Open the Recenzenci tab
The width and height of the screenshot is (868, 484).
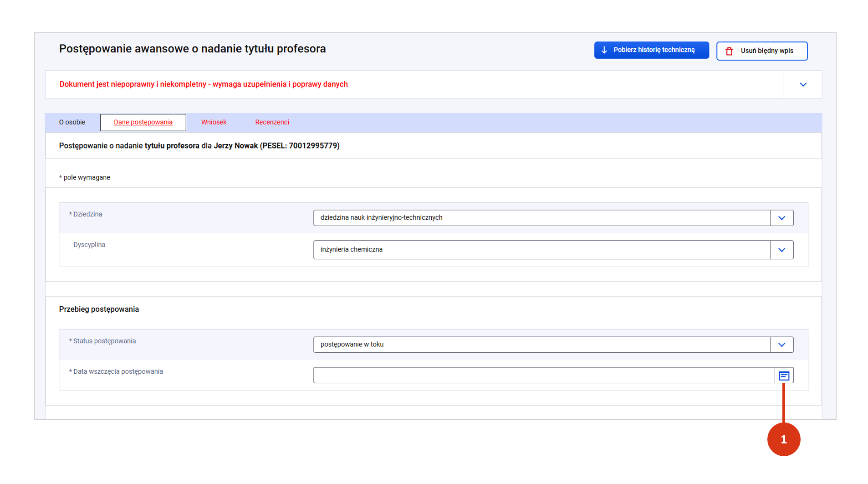272,122
